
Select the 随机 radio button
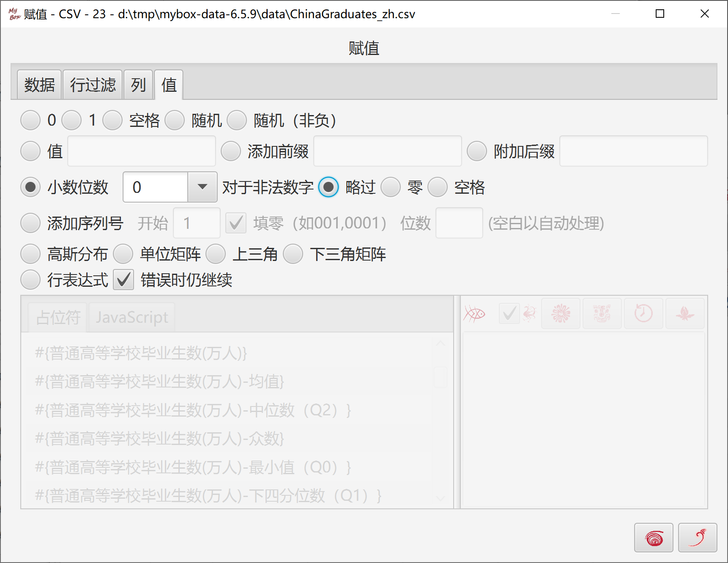175,120
